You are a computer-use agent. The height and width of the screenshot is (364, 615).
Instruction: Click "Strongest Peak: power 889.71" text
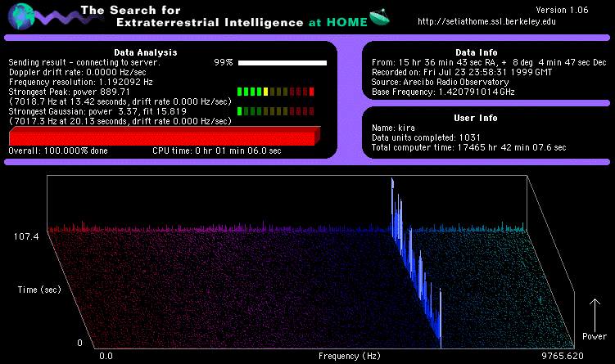click(x=70, y=92)
